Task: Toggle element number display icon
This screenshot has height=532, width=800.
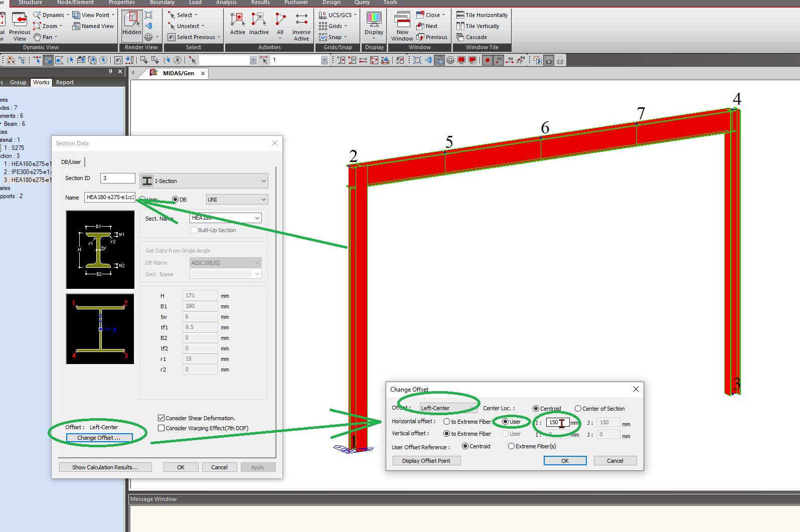Action: click(x=510, y=60)
